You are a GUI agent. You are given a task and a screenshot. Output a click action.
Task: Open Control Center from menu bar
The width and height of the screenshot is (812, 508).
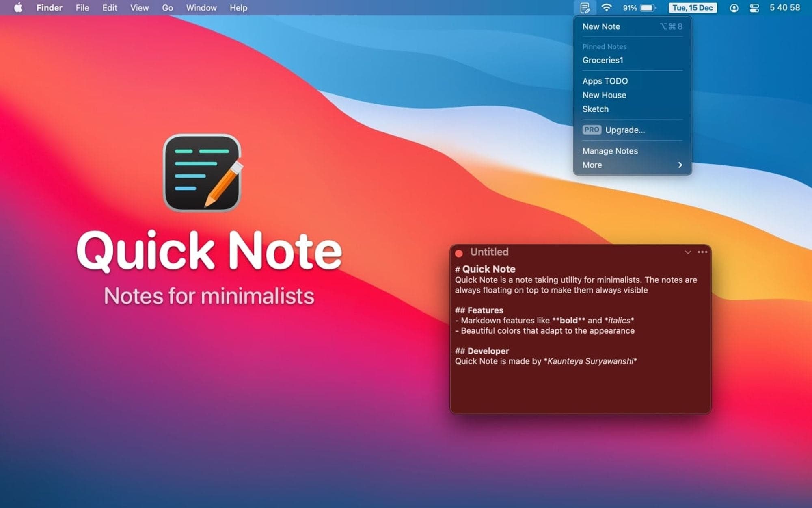click(x=754, y=8)
